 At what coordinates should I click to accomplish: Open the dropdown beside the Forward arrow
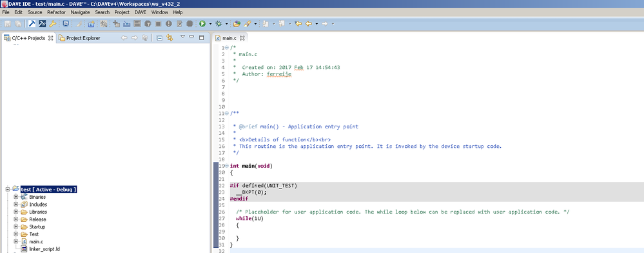333,24
